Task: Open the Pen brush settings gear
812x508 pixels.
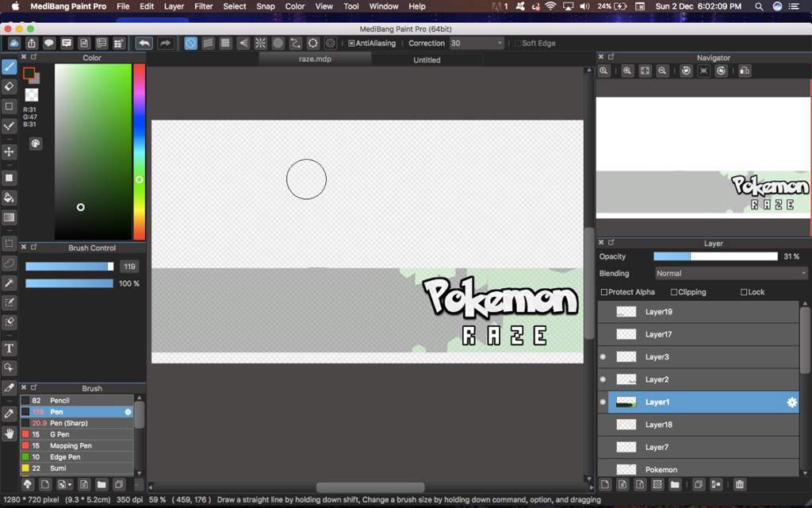Action: pos(128,412)
